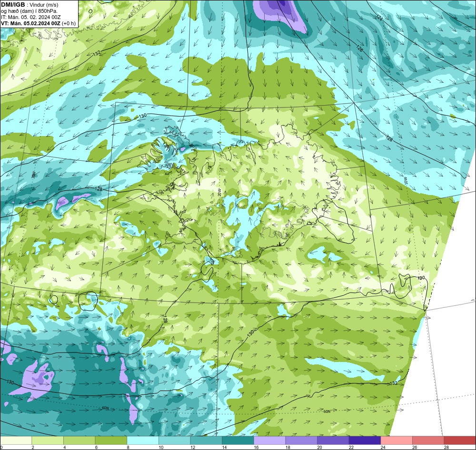The image size is (476, 450).
Task: Click the 10W longitude label
Action: [405, 180]
